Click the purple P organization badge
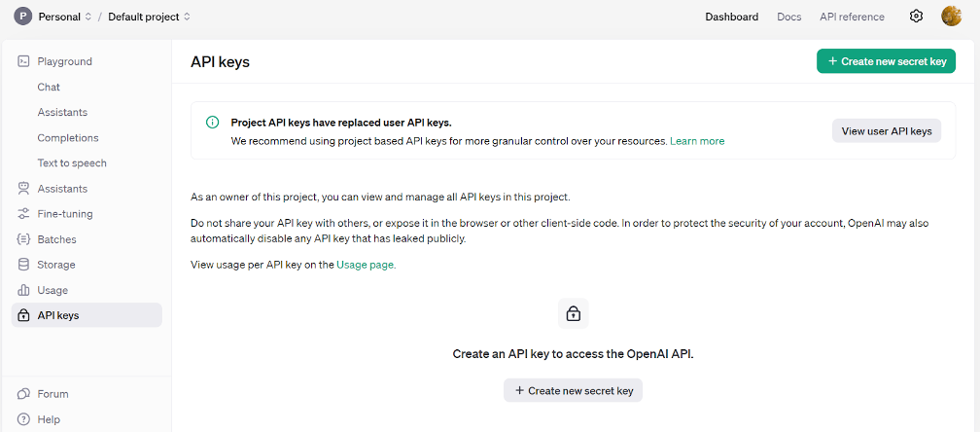The height and width of the screenshot is (432, 980). tap(23, 17)
